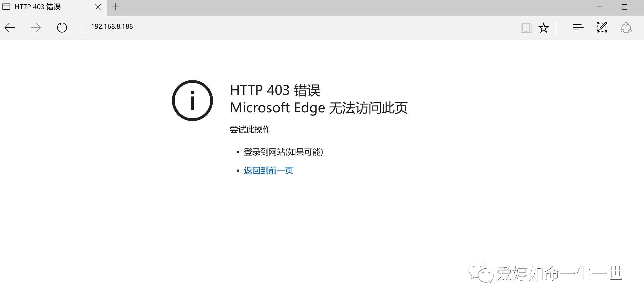Click the 登录到网站(如果可能) bullet text
This screenshot has width=644, height=302.
[283, 152]
